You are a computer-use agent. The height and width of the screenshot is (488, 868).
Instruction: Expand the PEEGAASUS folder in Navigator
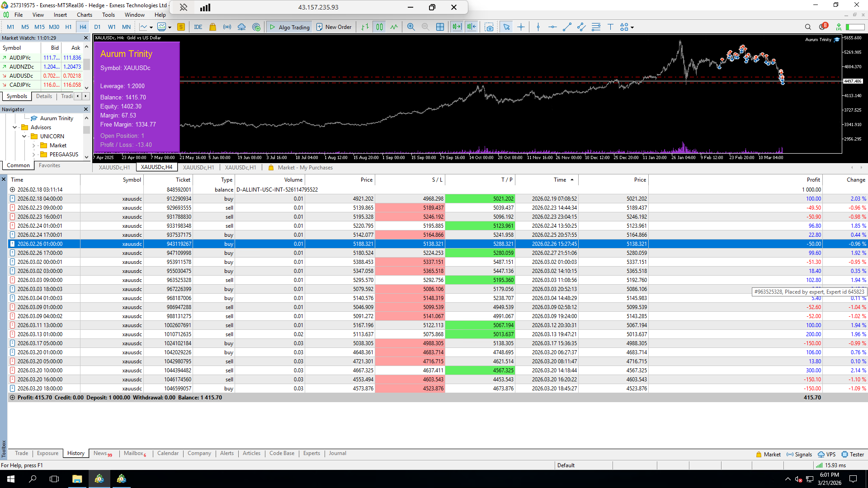point(33,155)
